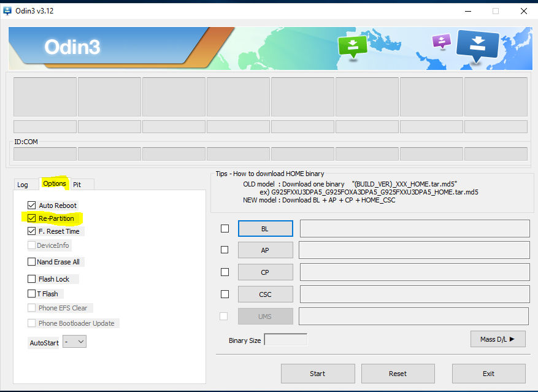538x392 pixels.
Task: Check the box next to CSC
Action: (225, 294)
